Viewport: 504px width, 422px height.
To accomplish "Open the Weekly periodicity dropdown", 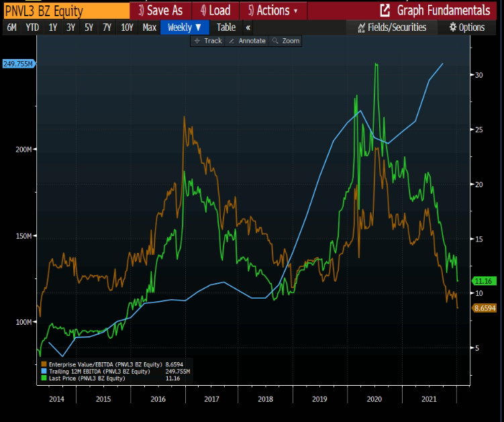I will [185, 28].
